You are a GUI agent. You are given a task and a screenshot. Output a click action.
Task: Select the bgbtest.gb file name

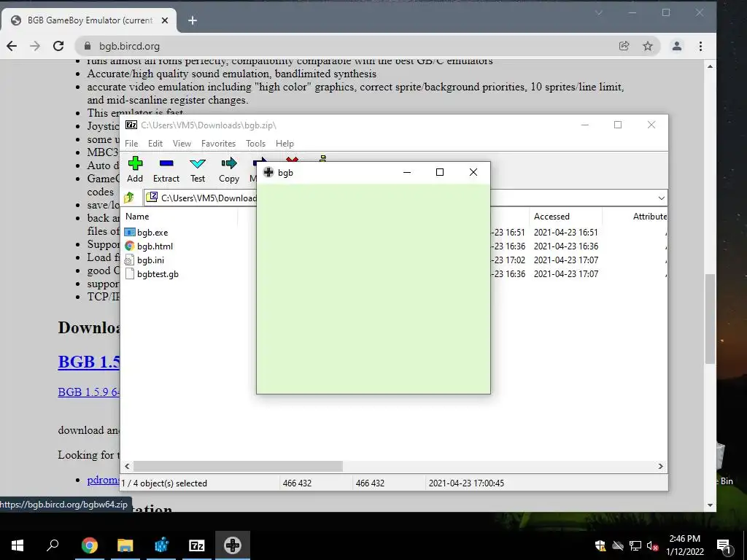158,274
